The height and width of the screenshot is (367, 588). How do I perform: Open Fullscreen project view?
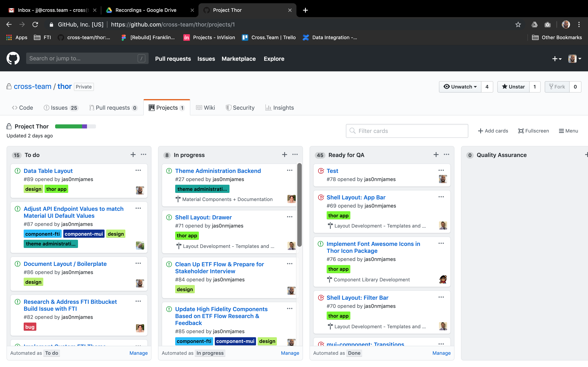pos(533,131)
